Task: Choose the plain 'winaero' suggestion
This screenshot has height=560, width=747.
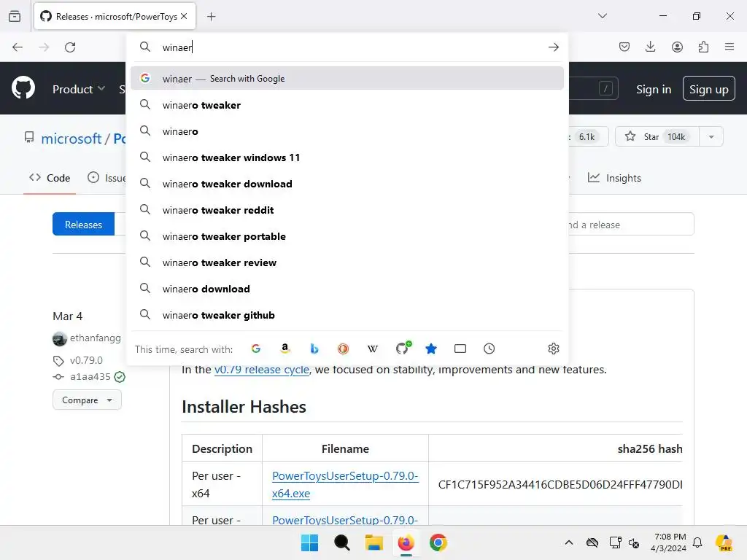Action: pos(347,131)
